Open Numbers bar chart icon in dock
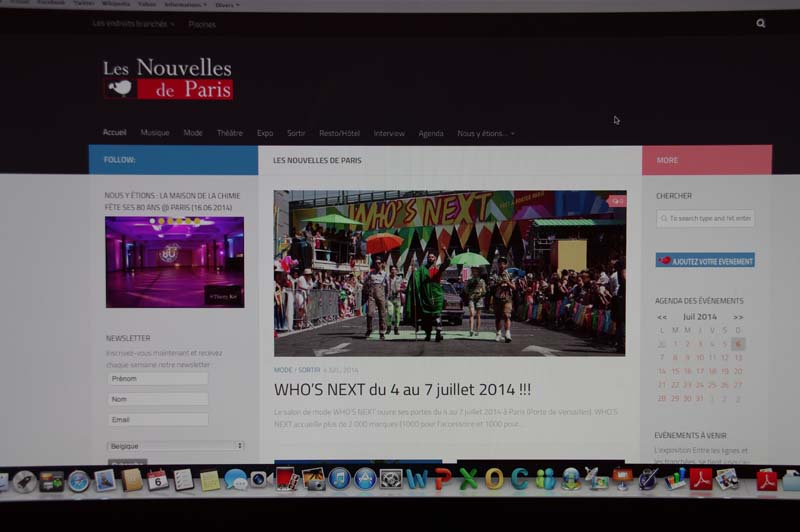The width and height of the screenshot is (800, 532). click(x=674, y=479)
